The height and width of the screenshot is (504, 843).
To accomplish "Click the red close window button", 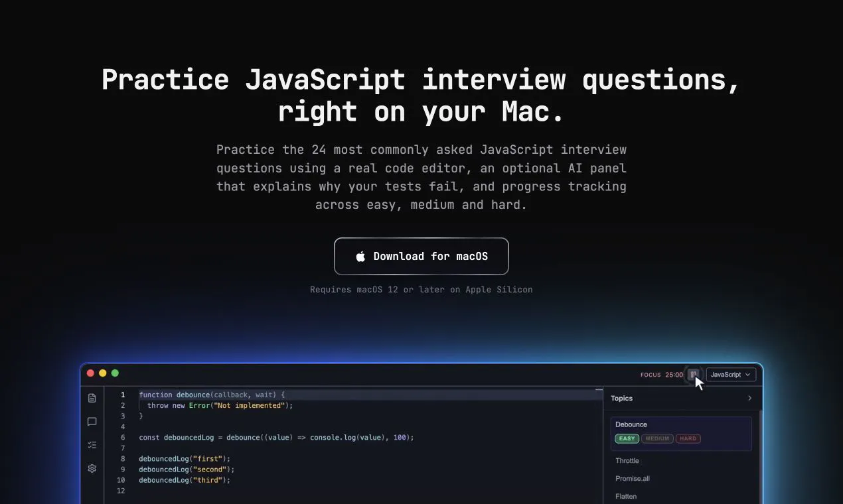I will click(90, 373).
